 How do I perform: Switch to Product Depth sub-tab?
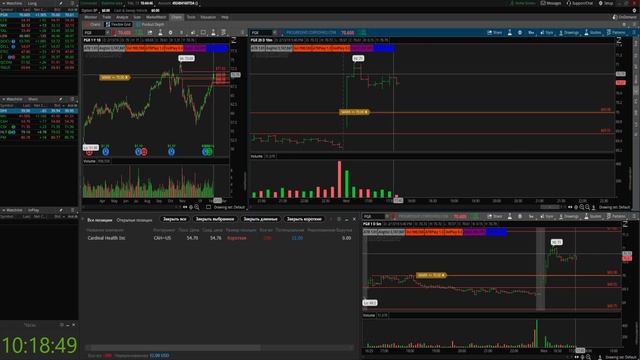click(150, 24)
